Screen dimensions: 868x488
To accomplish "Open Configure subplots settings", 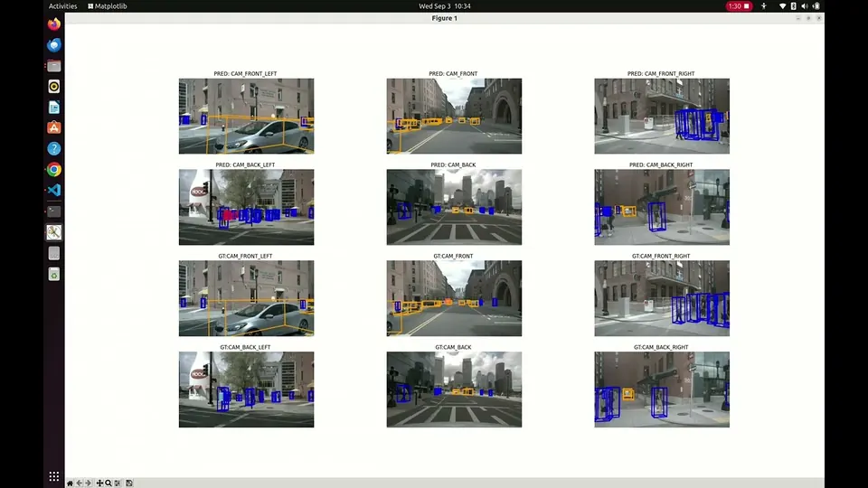I will (x=118, y=483).
